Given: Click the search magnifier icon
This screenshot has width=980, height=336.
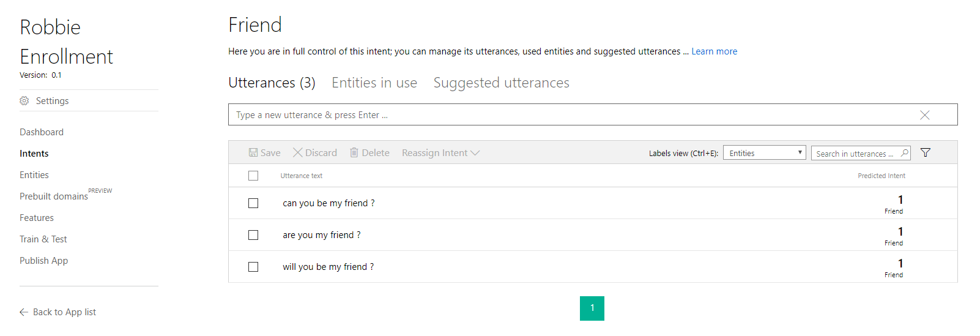Looking at the screenshot, I should pos(904,153).
